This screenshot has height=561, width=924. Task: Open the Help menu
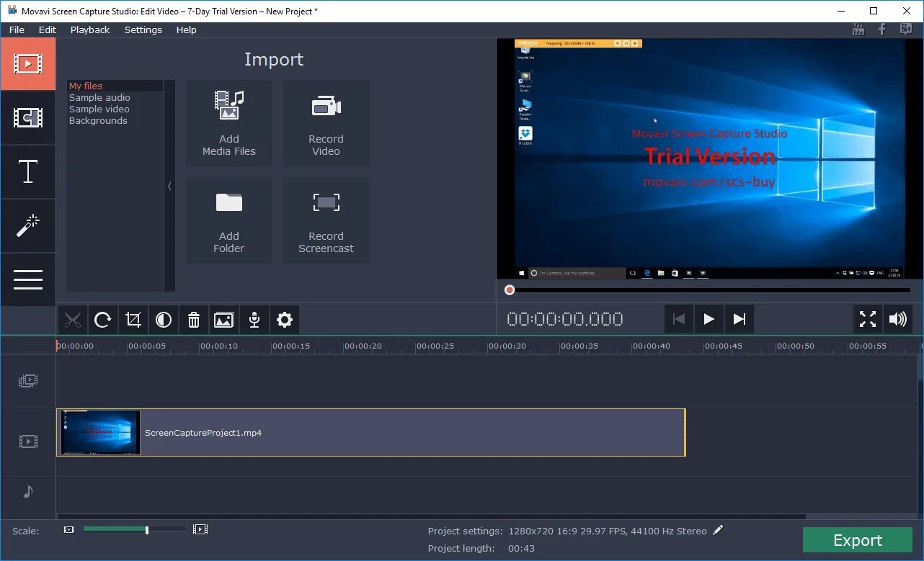pos(187,30)
